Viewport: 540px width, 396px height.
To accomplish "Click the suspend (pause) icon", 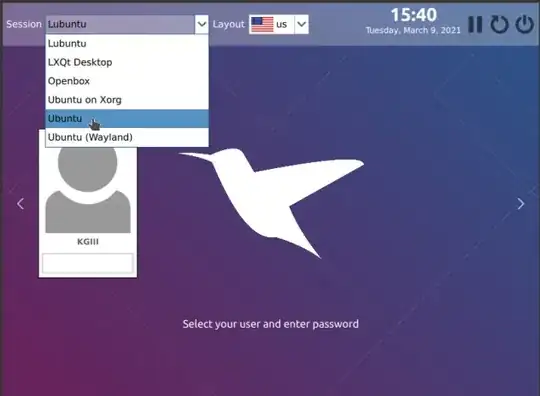I will point(475,24).
